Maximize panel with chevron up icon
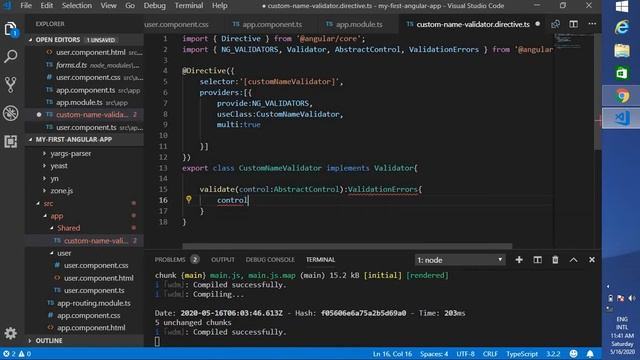The image size is (640, 360). (573, 260)
